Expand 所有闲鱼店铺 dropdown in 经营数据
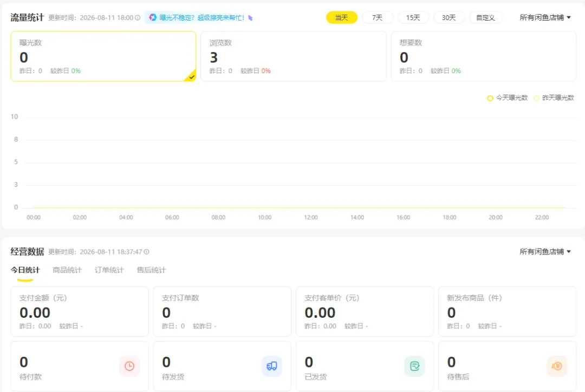Screen dimensions: 585x392 (545, 252)
